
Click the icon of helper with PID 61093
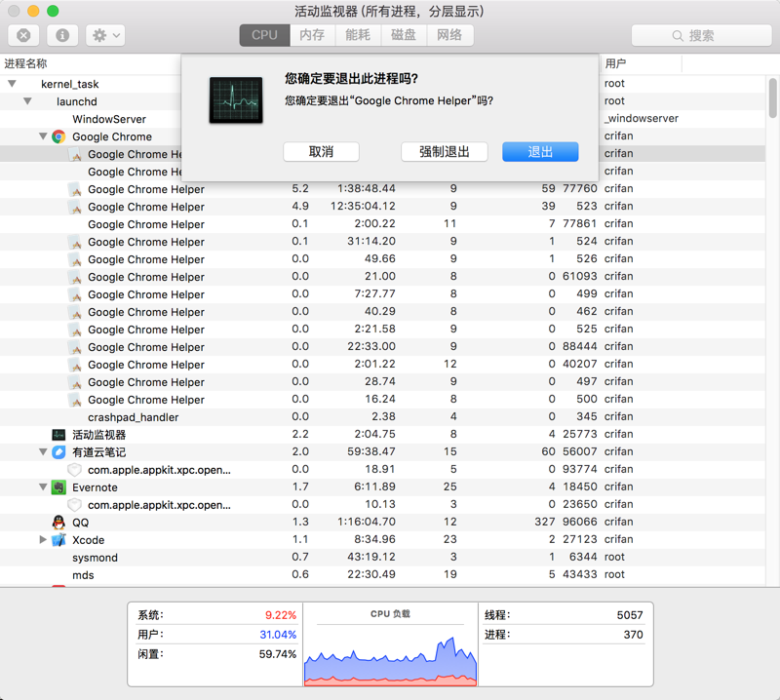coord(75,277)
